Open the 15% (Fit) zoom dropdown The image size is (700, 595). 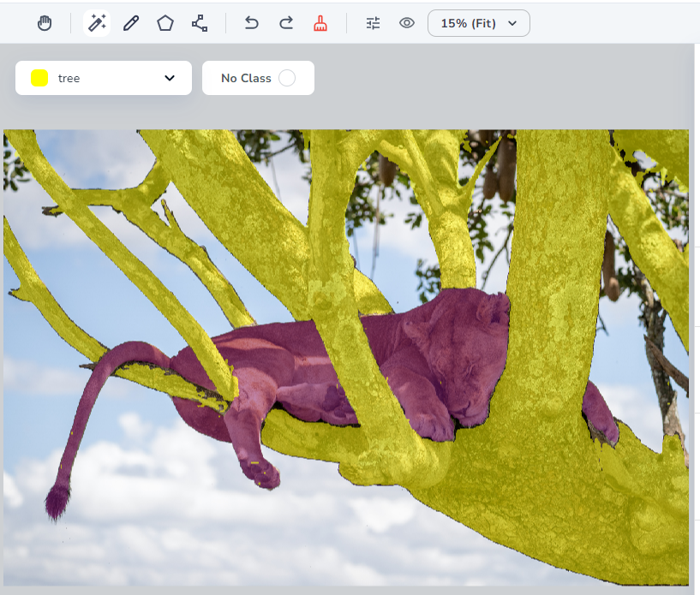[478, 23]
